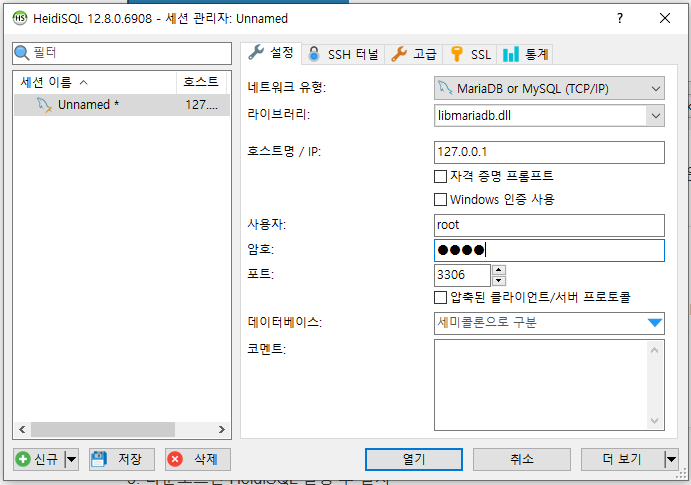
Task: Open the 설정 tab
Action: [x=271, y=53]
